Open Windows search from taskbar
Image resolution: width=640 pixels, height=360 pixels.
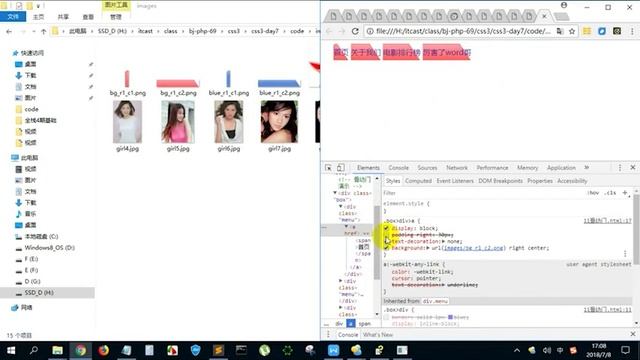coord(34,350)
